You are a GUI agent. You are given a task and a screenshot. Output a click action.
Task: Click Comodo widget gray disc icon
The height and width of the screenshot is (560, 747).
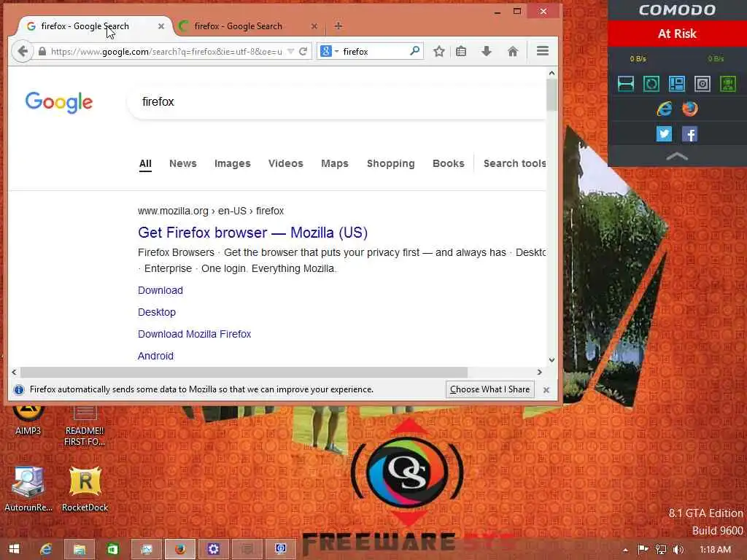[703, 84]
